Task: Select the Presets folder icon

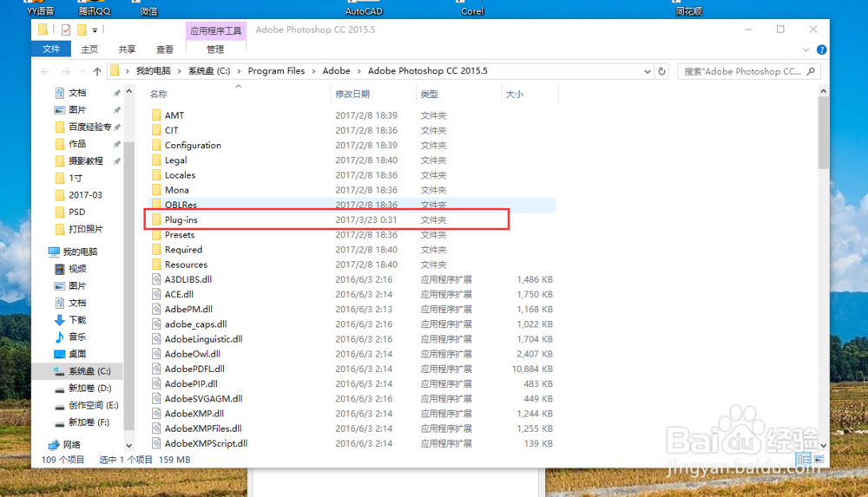Action: [x=156, y=235]
